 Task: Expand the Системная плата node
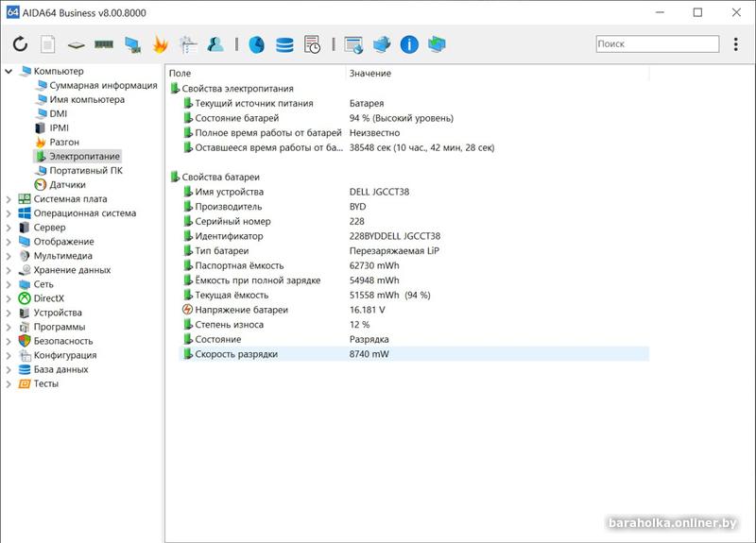(9, 199)
